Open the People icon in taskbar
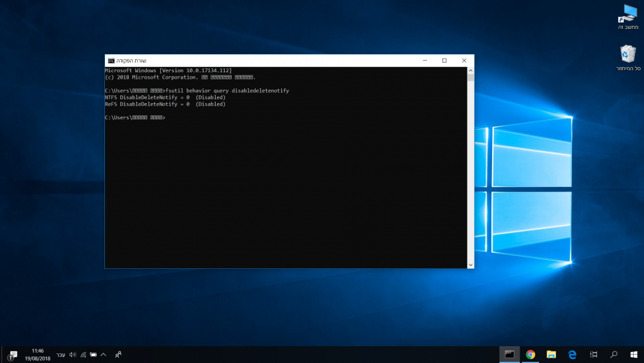Image resolution: width=644 pixels, height=363 pixels. 118,355
